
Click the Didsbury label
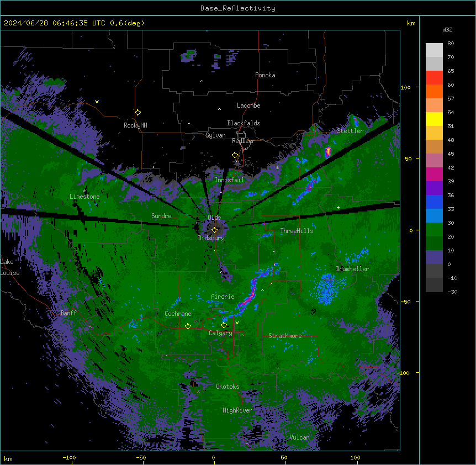[211, 238]
